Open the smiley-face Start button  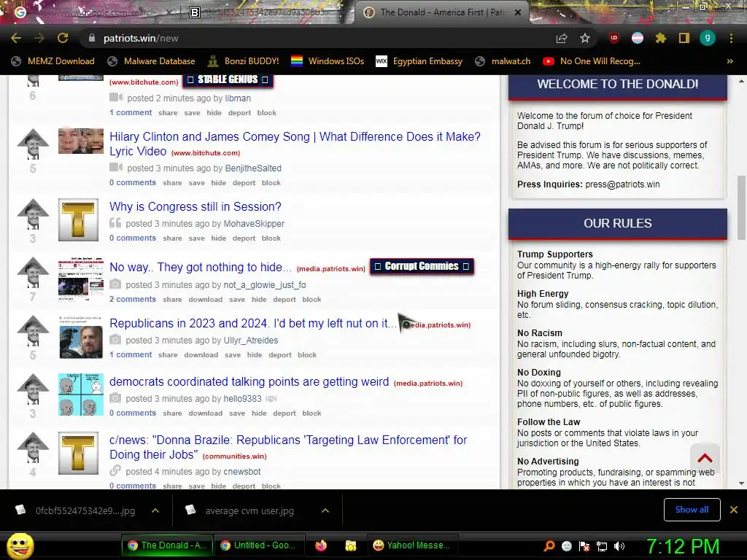[x=20, y=546]
